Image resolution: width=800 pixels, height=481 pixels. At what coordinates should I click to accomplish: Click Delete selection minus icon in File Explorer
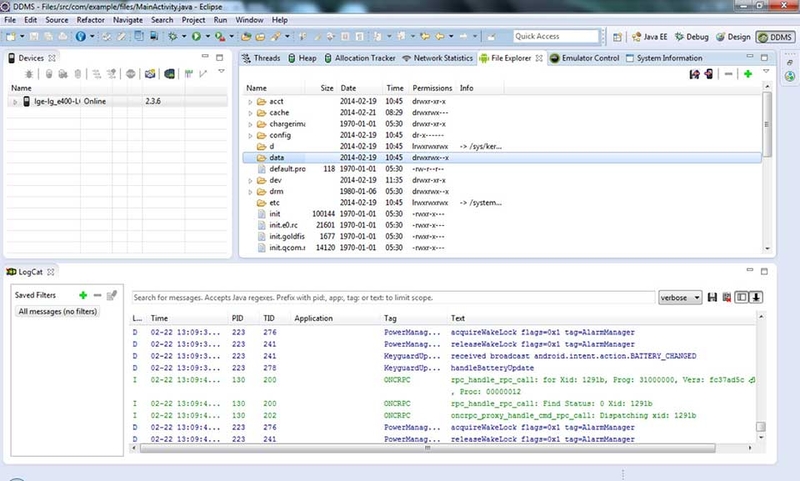pyautogui.click(x=729, y=74)
